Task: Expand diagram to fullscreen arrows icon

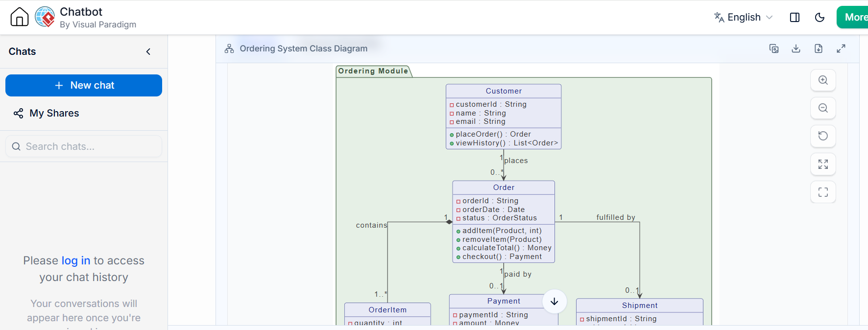Action: tap(841, 48)
